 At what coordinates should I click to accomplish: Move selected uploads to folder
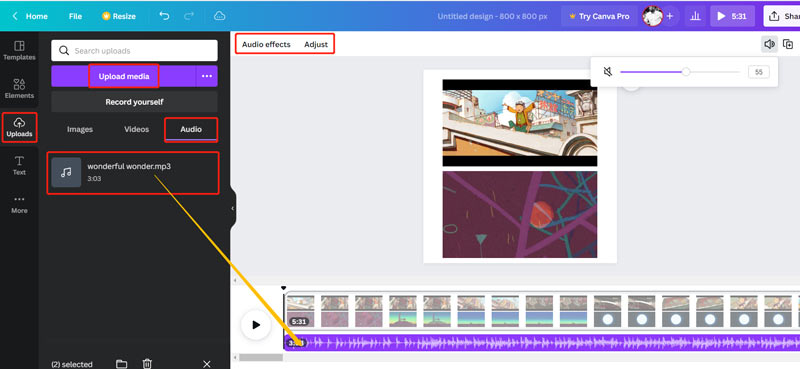[121, 364]
